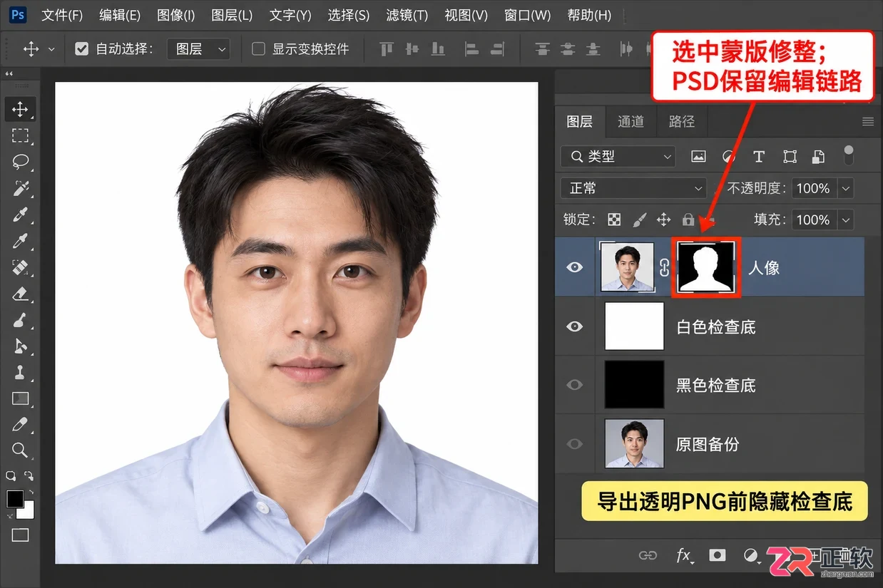Add a layer mask with mask button

point(718,555)
